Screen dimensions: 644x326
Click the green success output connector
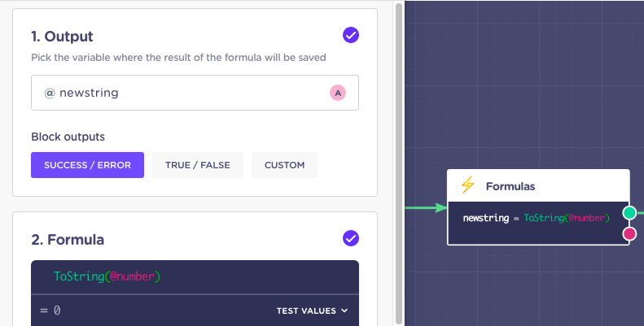pyautogui.click(x=629, y=213)
